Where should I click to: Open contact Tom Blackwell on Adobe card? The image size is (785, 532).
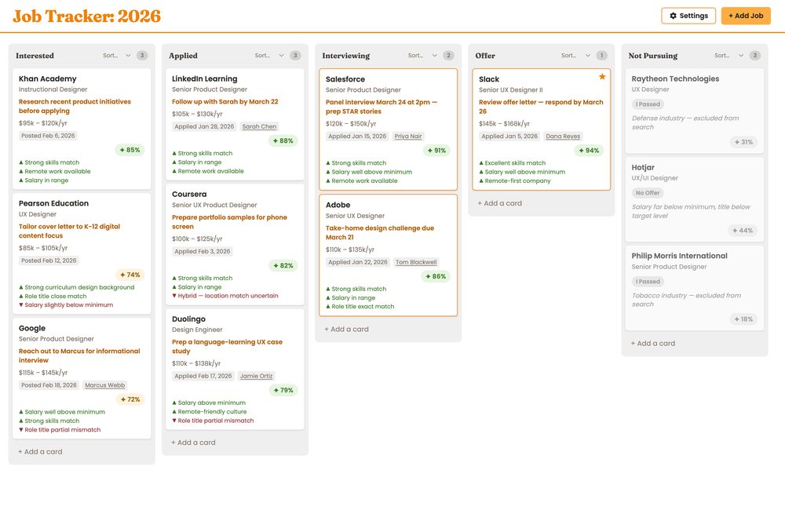point(416,262)
